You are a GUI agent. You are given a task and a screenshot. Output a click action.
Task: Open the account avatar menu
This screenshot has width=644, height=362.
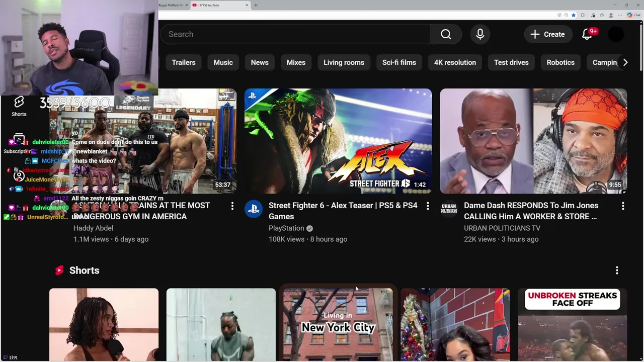[x=616, y=34]
